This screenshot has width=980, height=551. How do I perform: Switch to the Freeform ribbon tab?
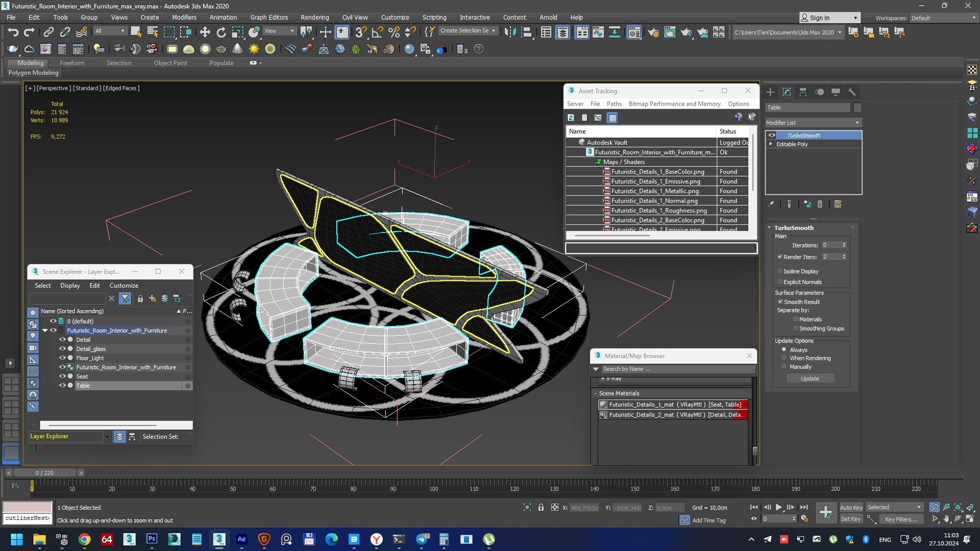click(x=72, y=63)
